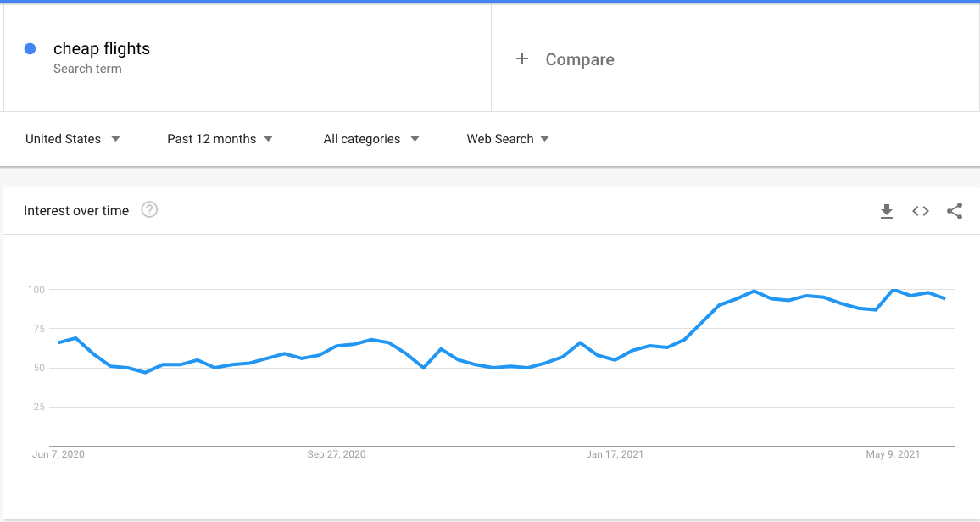The image size is (980, 522).
Task: Click the chart line peak near May 2021
Action: pyautogui.click(x=894, y=290)
